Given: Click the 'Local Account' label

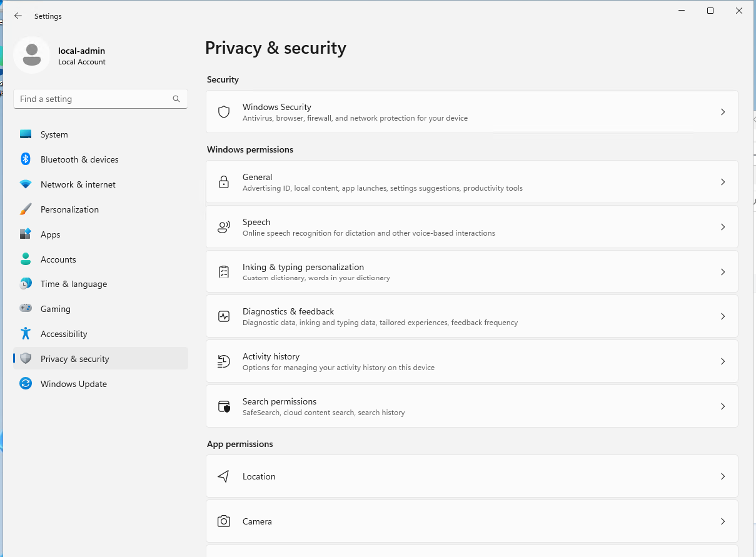Looking at the screenshot, I should coord(82,62).
